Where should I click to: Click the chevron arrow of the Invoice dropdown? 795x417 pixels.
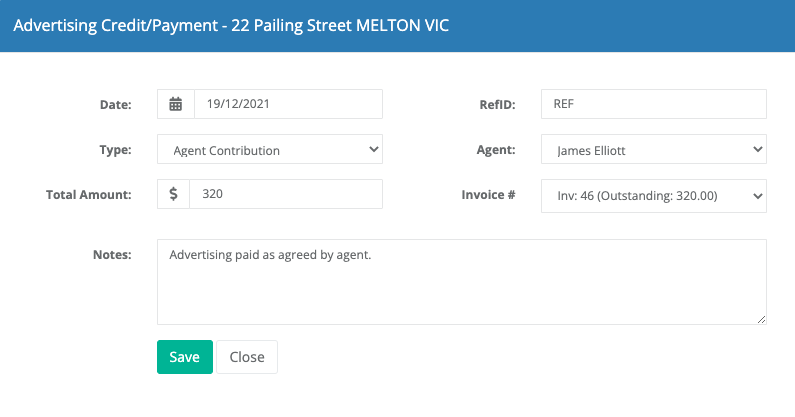click(757, 196)
